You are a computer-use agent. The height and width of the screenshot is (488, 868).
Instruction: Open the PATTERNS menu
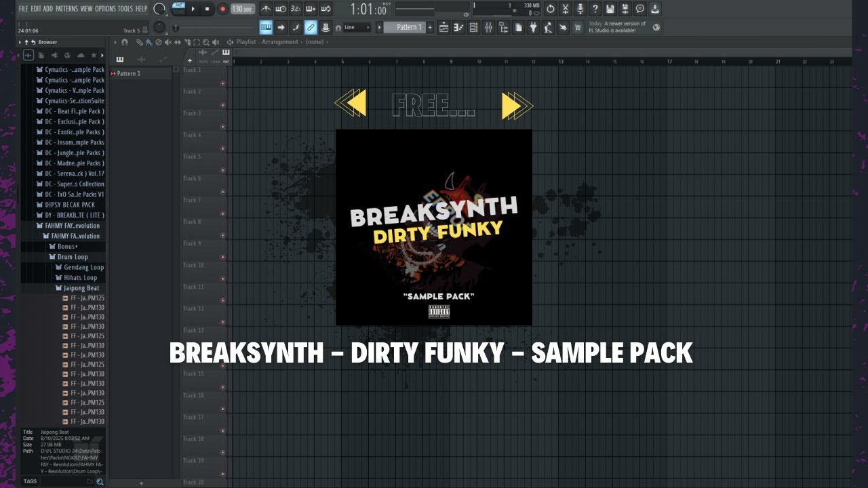coord(66,9)
